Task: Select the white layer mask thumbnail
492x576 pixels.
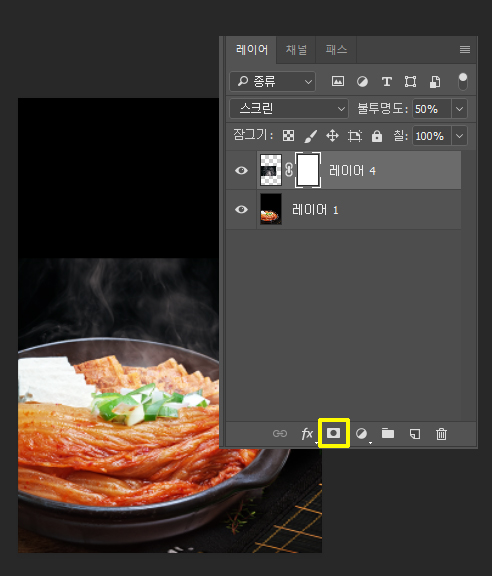Action: point(308,170)
